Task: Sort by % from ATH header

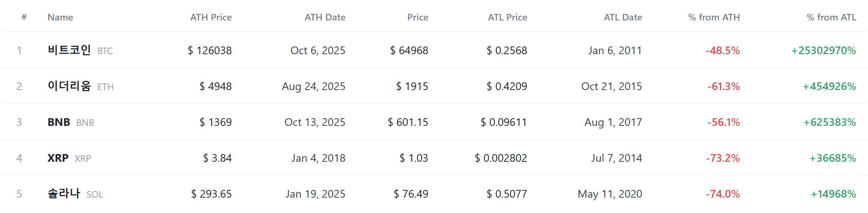Action: 714,17
